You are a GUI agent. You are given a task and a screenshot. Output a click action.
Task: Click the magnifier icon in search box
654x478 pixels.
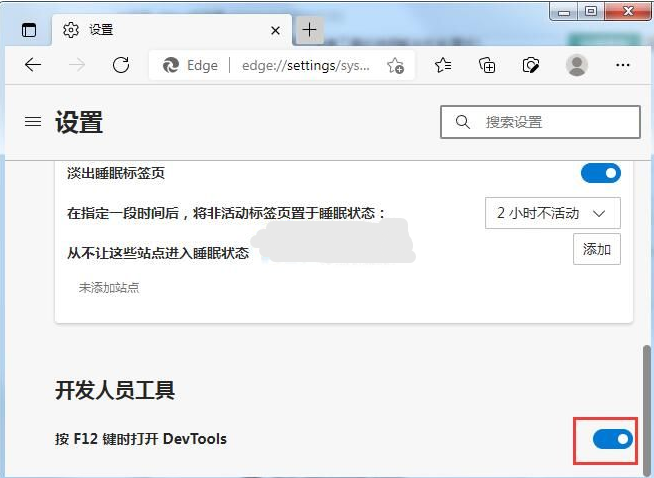pyautogui.click(x=463, y=122)
